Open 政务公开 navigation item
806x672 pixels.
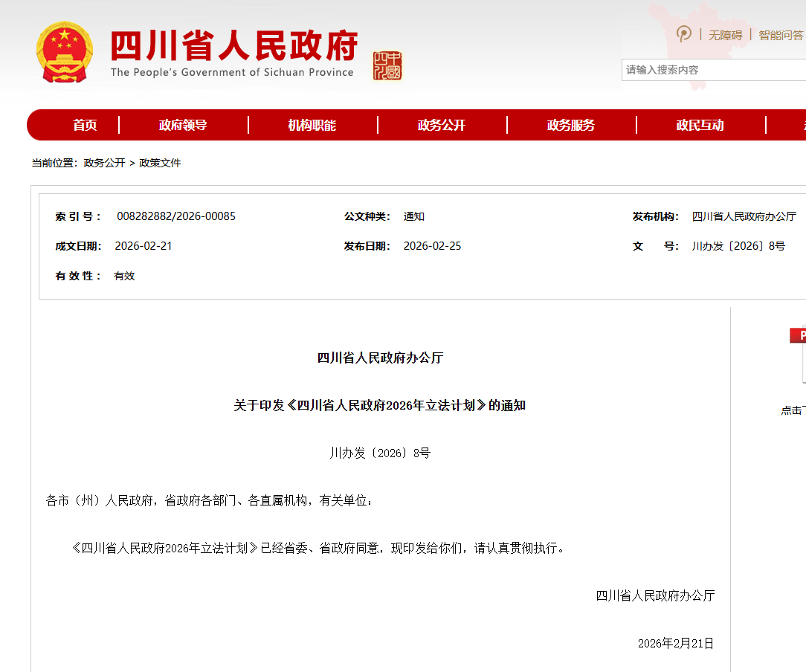pyautogui.click(x=442, y=125)
